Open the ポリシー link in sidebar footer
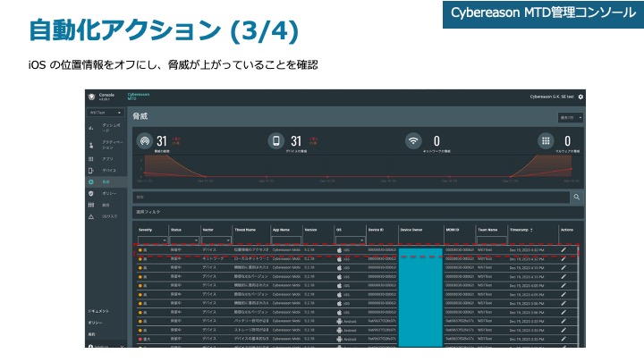 coord(96,323)
